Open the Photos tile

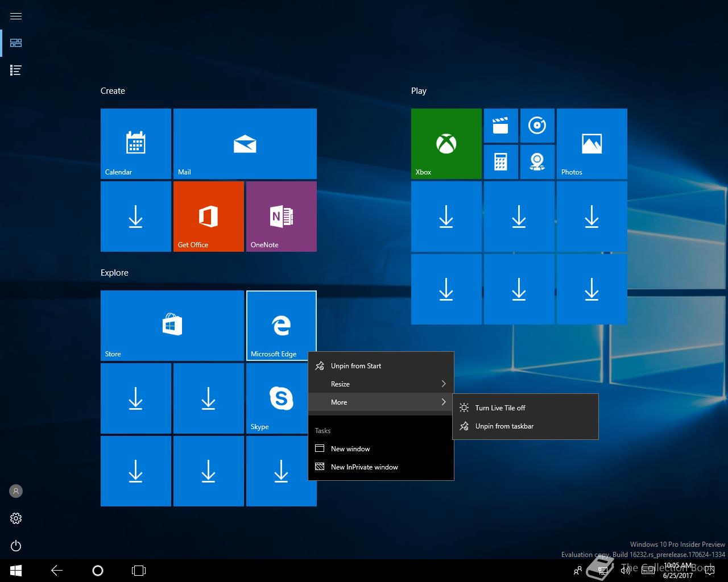tap(592, 144)
